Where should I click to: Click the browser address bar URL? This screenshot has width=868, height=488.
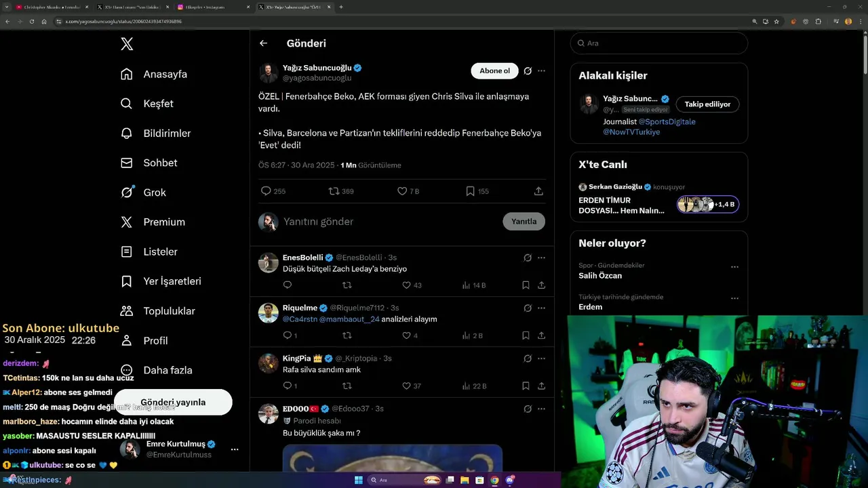point(123,22)
